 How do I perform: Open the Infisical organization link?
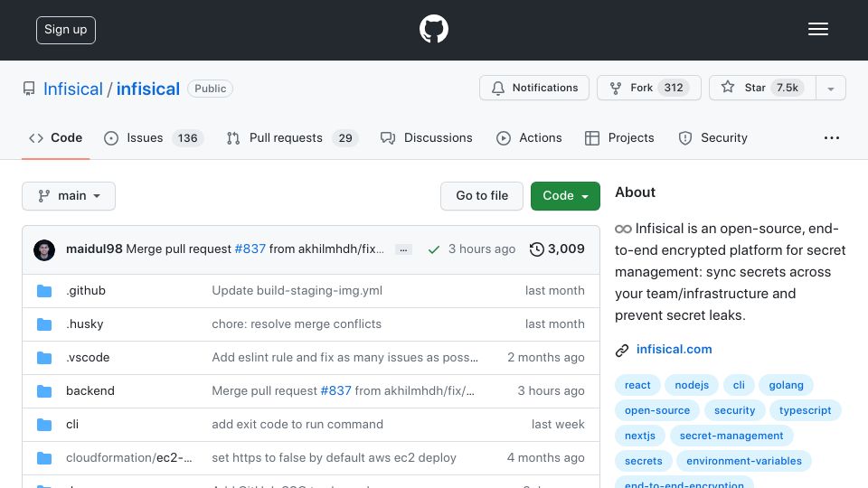tap(73, 89)
